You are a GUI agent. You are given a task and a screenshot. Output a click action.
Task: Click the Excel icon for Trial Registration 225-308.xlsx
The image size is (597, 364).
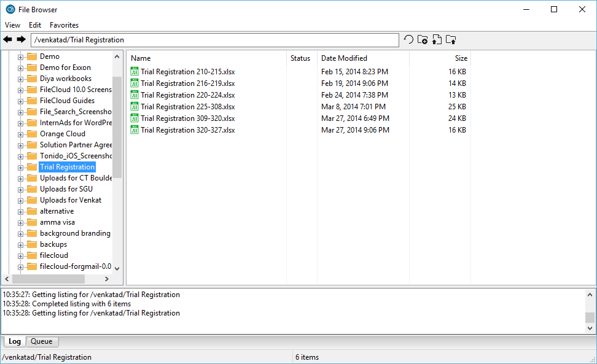[135, 107]
